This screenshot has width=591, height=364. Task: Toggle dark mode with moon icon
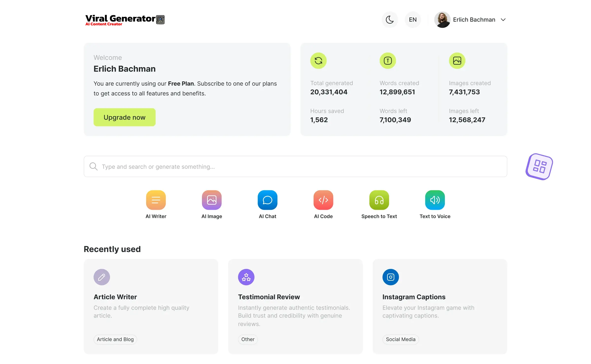389,19
